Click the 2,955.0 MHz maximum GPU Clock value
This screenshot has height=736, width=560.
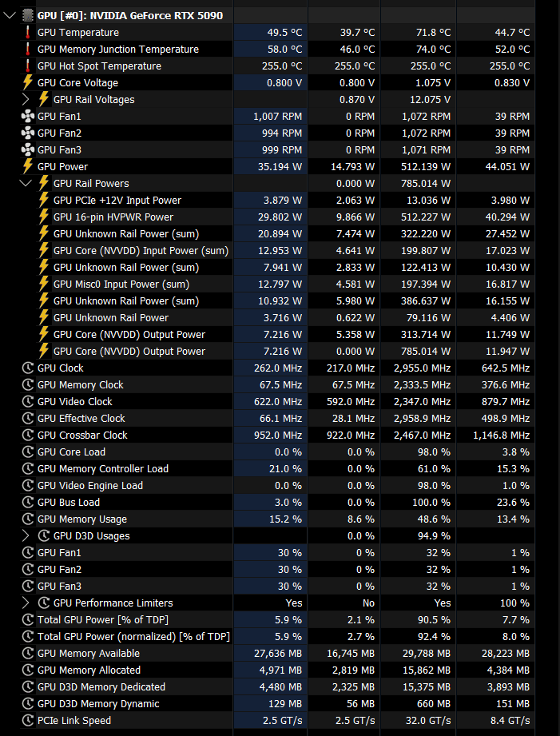(423, 368)
